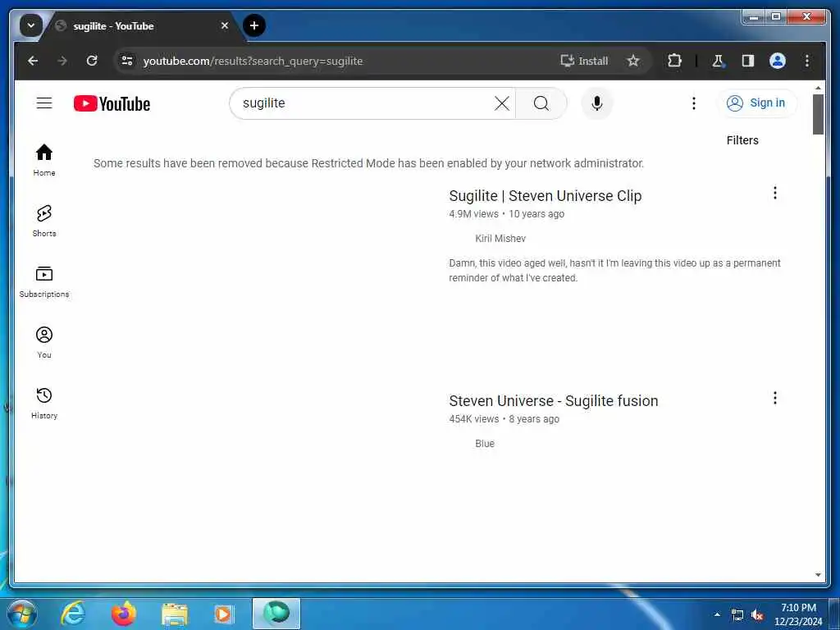Screen dimensions: 840x630
Task: Go to YouTube home via logo
Action: 112,103
